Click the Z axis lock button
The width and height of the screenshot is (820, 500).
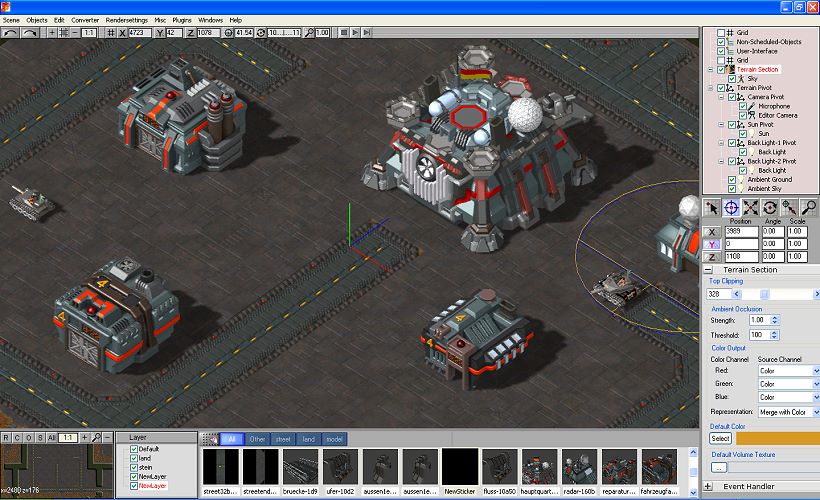pyautogui.click(x=712, y=257)
